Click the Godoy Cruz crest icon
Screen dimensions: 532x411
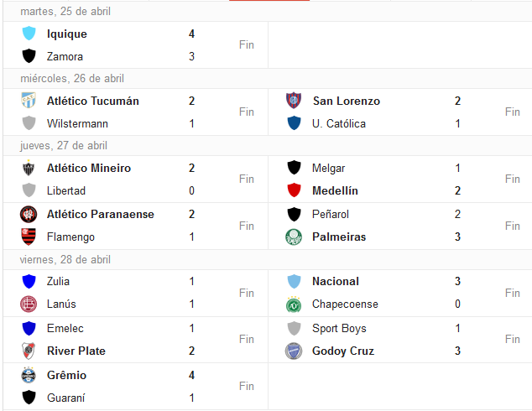(294, 351)
